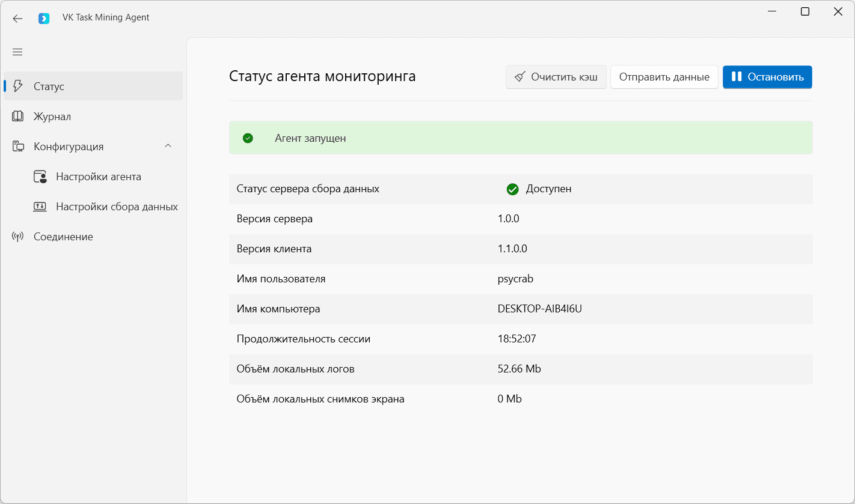Click the Статус сервера сбора данных label
This screenshot has width=855, height=504.
tap(308, 189)
